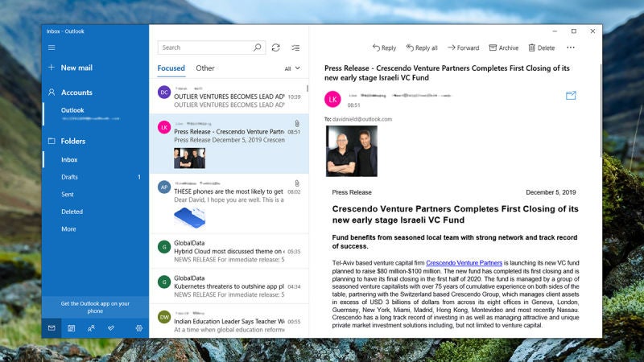Enter selection mode via checklist icon
Viewport: 644px width, 362px height.
[x=295, y=47]
